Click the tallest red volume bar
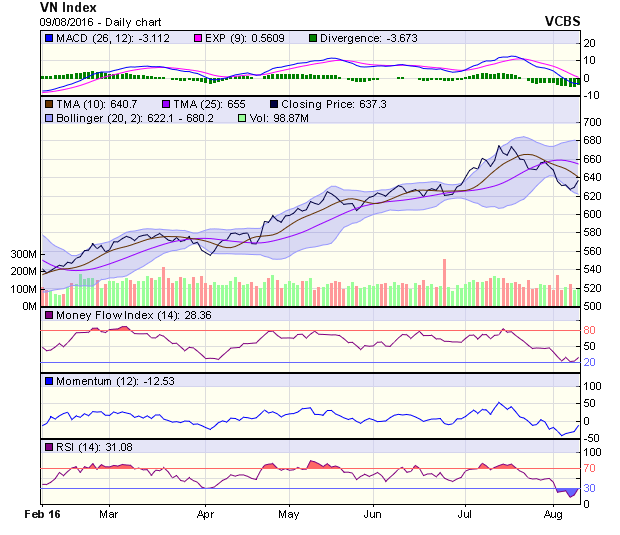The width and height of the screenshot is (620, 535). [x=444, y=282]
